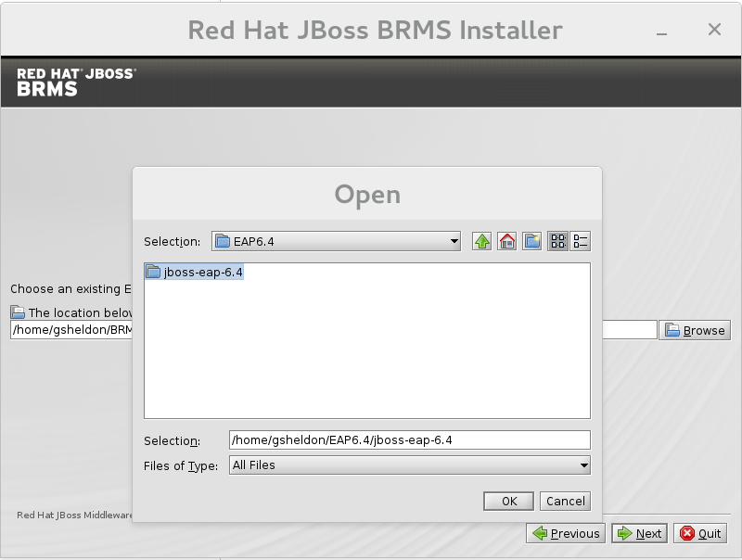Screen dimensions: 742x560
Task: Click the installation path field
Action: coord(71,330)
